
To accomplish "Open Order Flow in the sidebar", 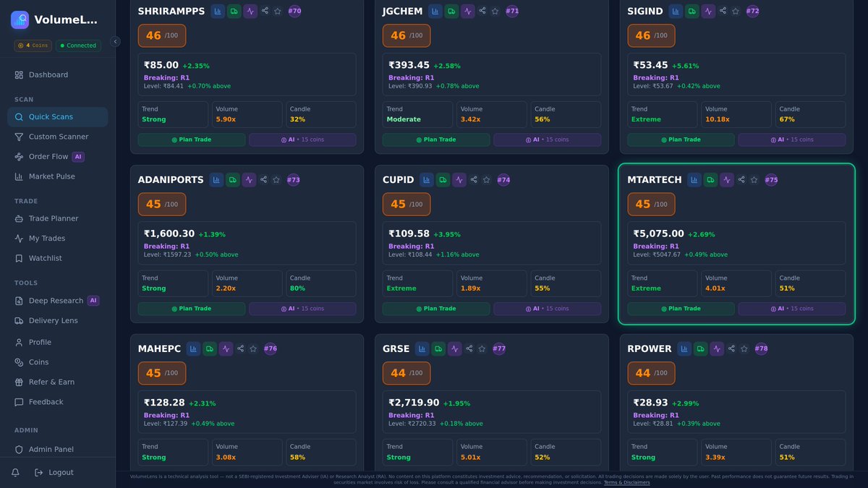I will (x=47, y=156).
